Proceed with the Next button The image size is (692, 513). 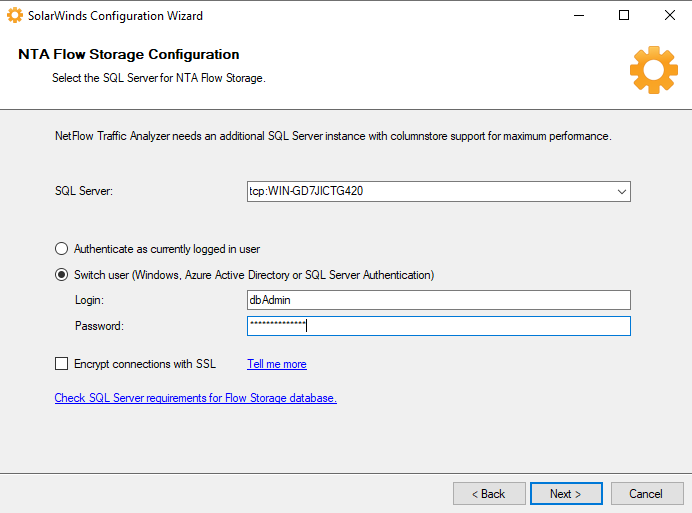click(565, 494)
